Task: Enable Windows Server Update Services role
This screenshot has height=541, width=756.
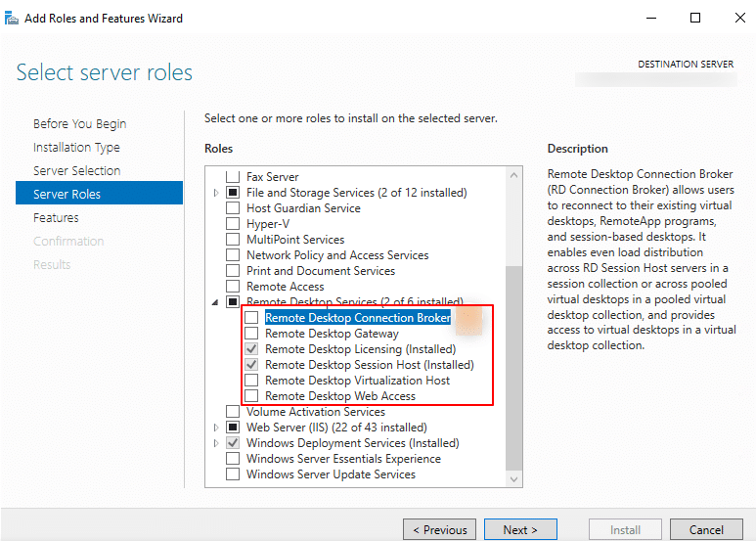Action: [x=233, y=474]
